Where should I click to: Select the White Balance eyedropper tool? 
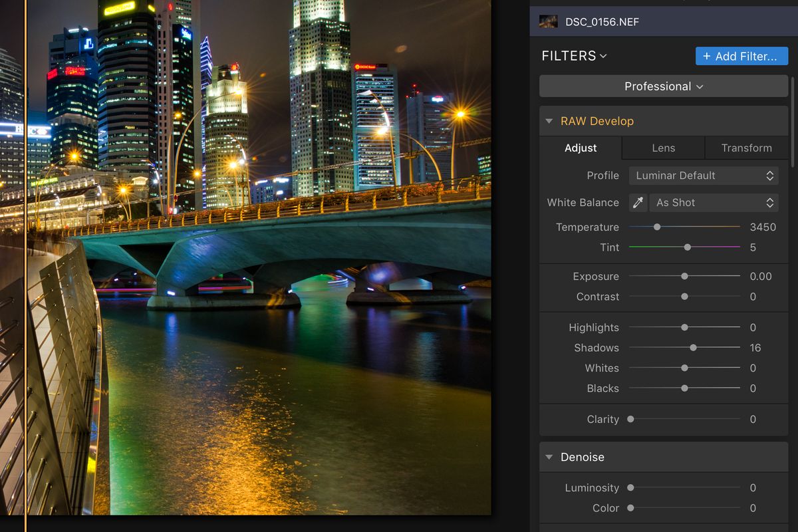tap(638, 202)
